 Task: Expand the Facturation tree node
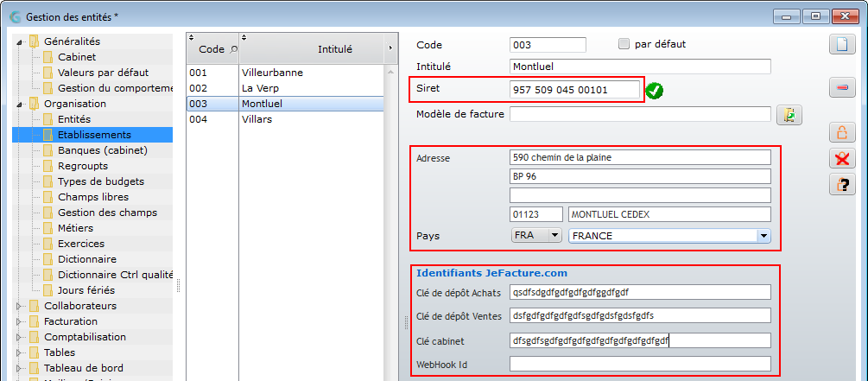click(20, 321)
